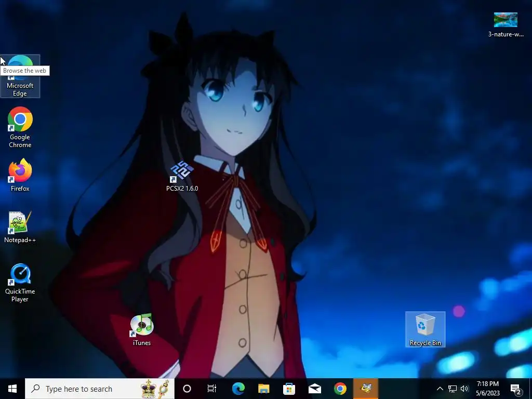Open the network status tray icon
The image size is (532, 399).
coord(453,389)
